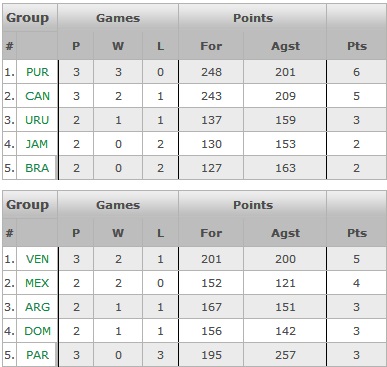Click the second table's W column header
This screenshot has height=367, width=387.
tap(118, 233)
